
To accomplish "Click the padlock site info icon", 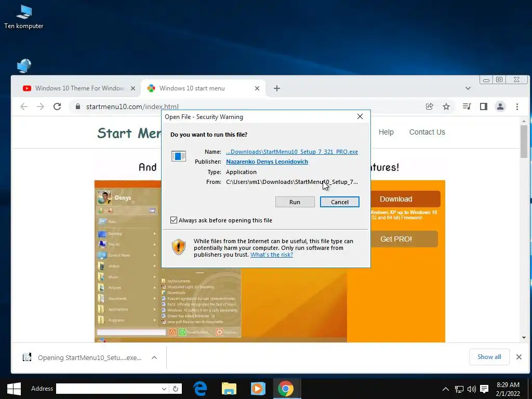I will click(78, 107).
